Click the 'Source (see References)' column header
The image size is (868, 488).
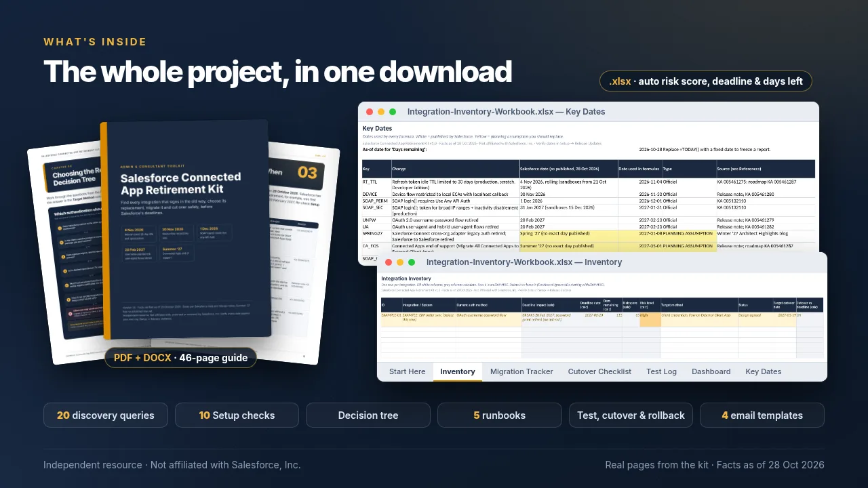tap(766, 169)
